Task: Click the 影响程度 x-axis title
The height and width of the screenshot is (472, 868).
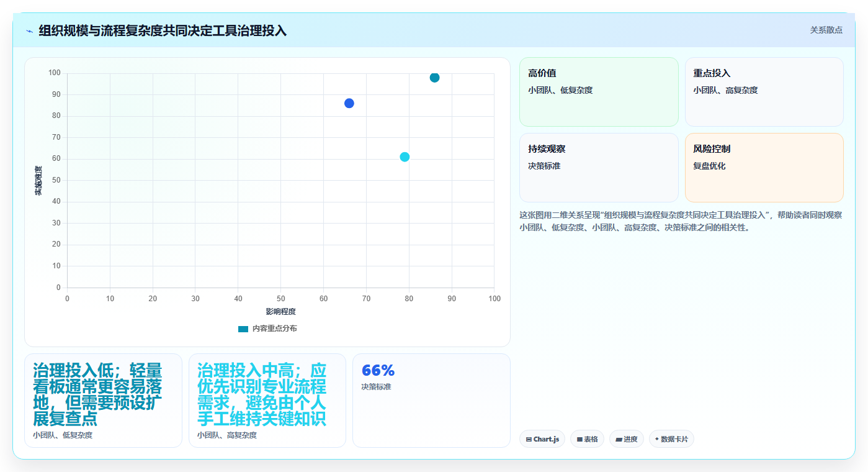Action: pyautogui.click(x=281, y=312)
